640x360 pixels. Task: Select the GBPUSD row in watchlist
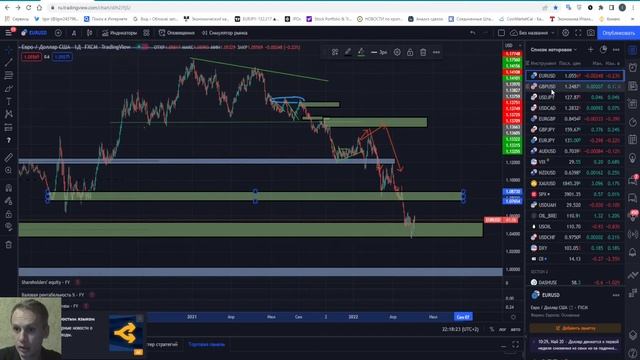pos(575,87)
